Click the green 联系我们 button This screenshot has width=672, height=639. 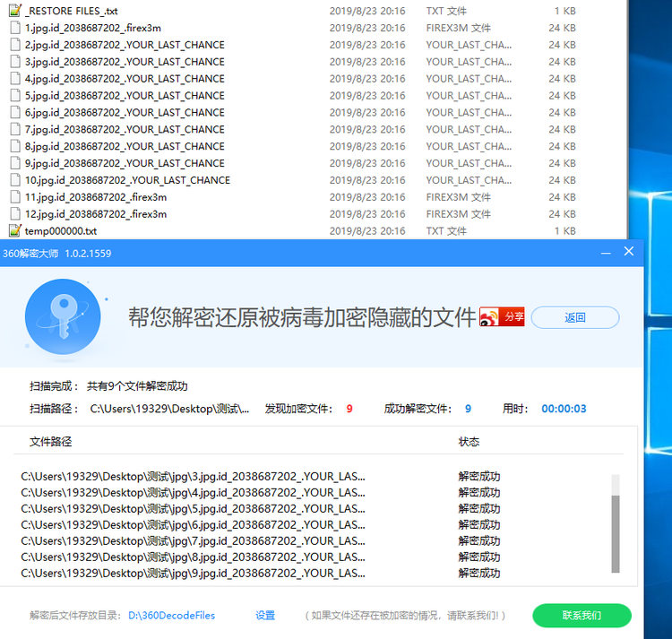[582, 616]
